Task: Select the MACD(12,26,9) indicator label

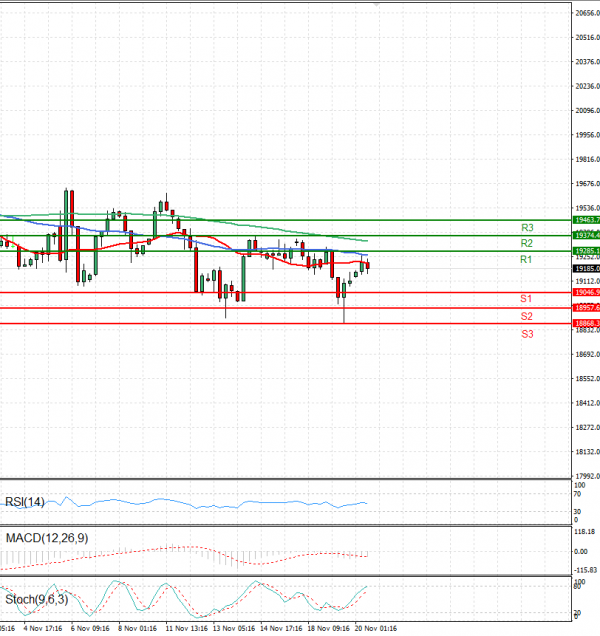Action: click(x=47, y=538)
